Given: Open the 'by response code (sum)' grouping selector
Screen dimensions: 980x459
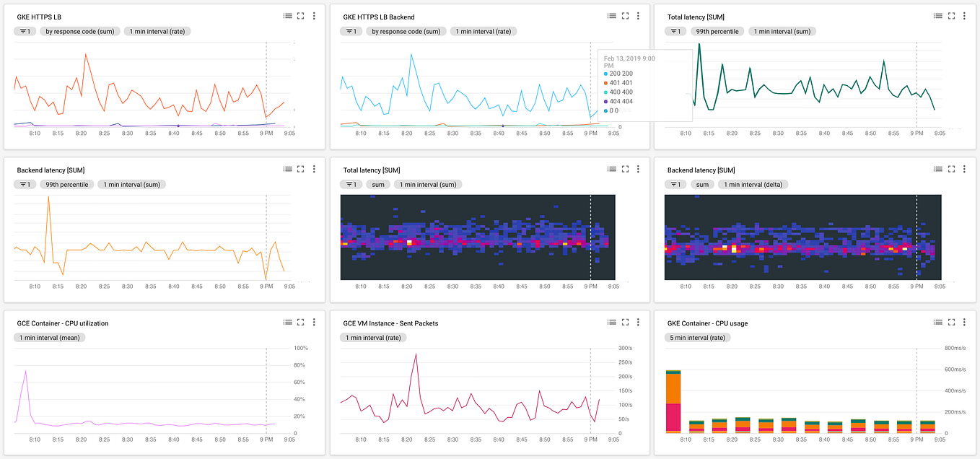Looking at the screenshot, I should 79,31.
